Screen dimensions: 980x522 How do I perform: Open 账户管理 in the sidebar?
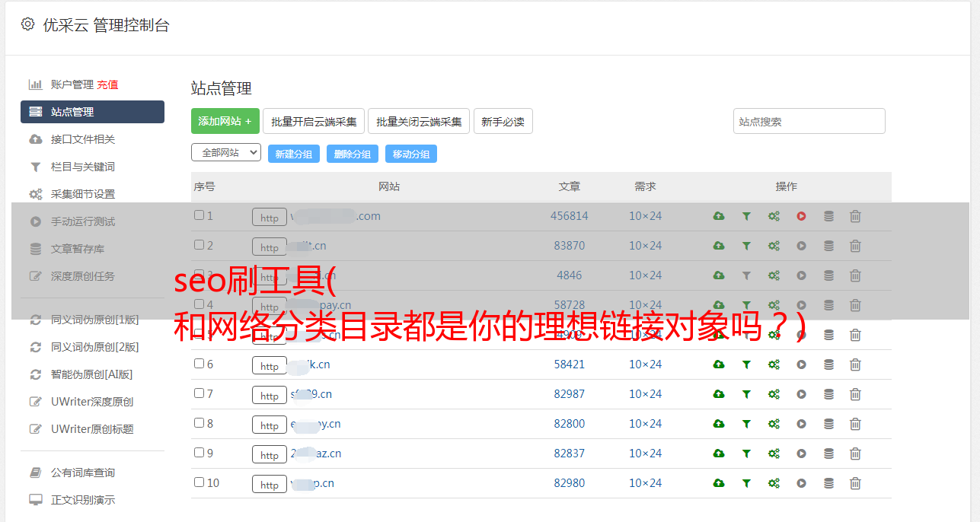pyautogui.click(x=72, y=84)
